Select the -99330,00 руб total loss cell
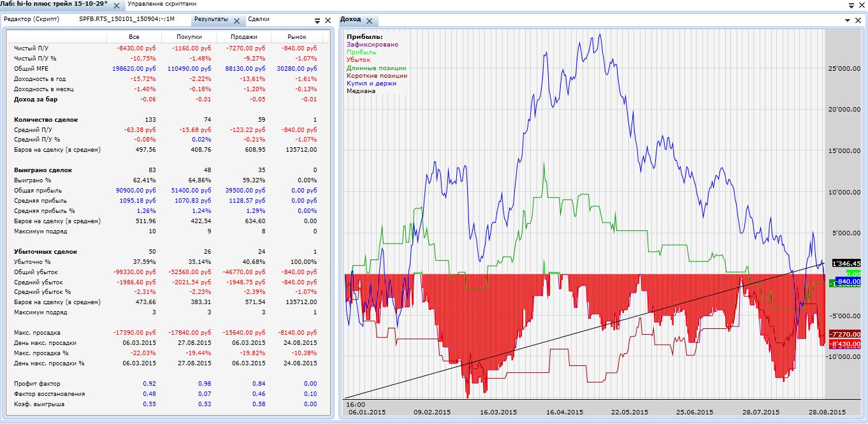The image size is (868, 424). click(x=136, y=272)
